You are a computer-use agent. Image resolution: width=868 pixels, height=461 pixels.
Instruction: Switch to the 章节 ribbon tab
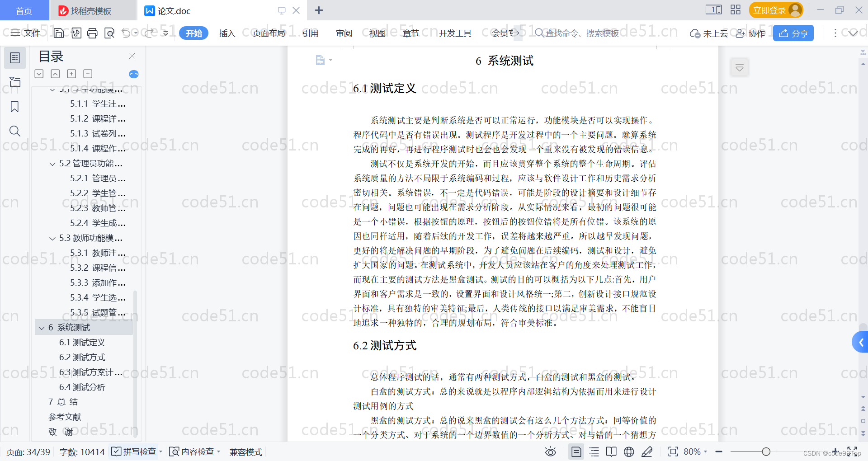[x=411, y=33]
